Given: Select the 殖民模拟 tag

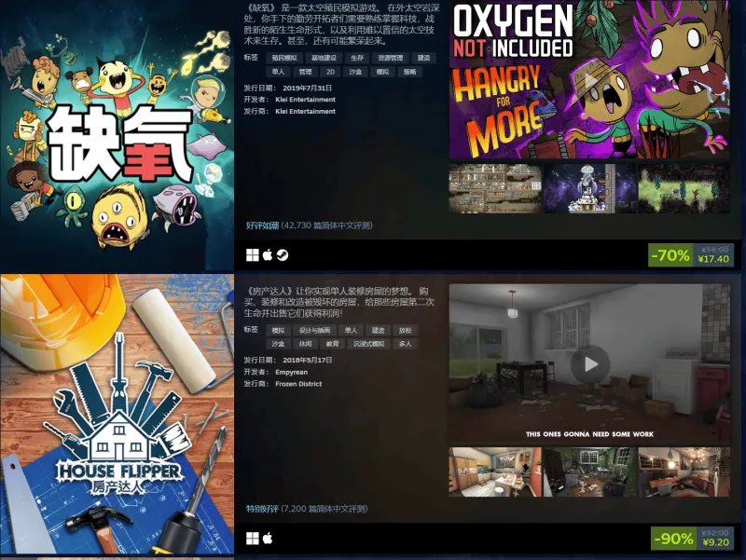Looking at the screenshot, I should 284,58.
